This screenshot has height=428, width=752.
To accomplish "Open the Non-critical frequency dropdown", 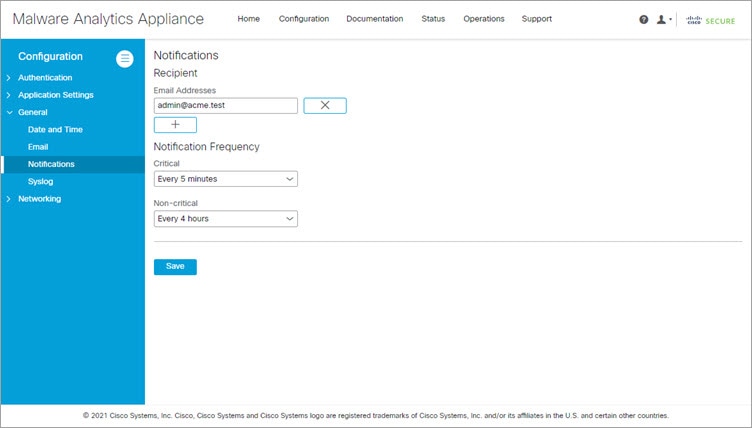I will click(225, 219).
